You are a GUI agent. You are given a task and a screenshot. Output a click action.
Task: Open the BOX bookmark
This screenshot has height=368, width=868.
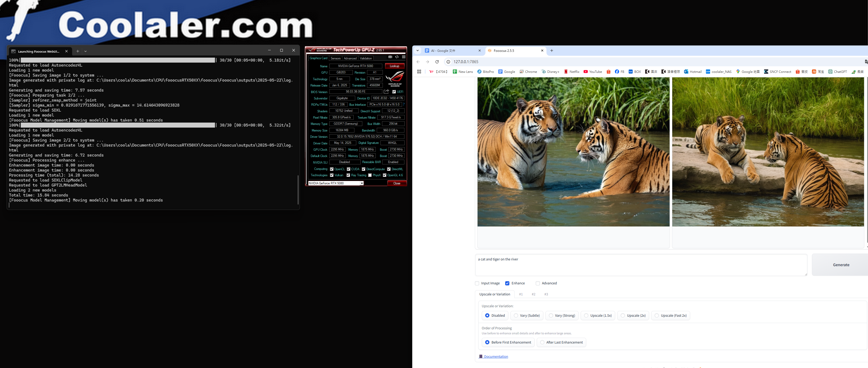[634, 72]
